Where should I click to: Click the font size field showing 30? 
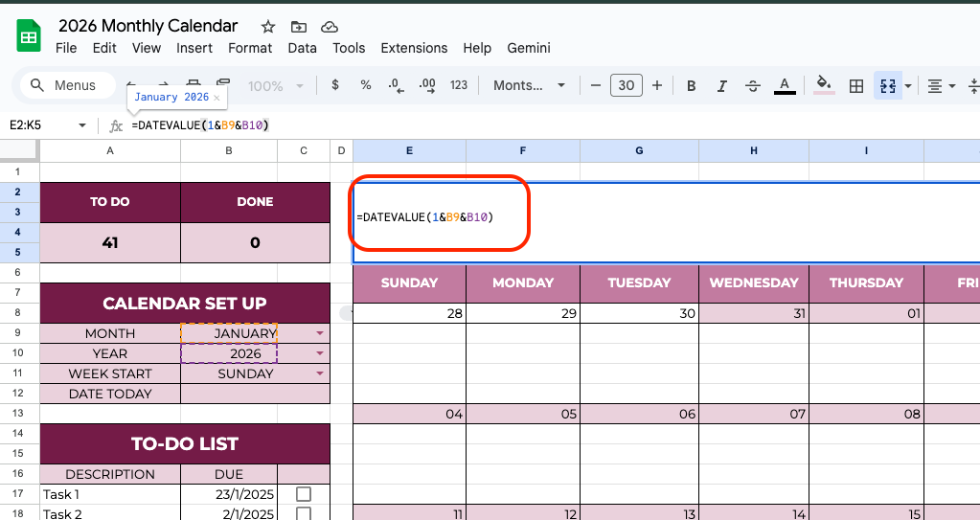coord(627,85)
